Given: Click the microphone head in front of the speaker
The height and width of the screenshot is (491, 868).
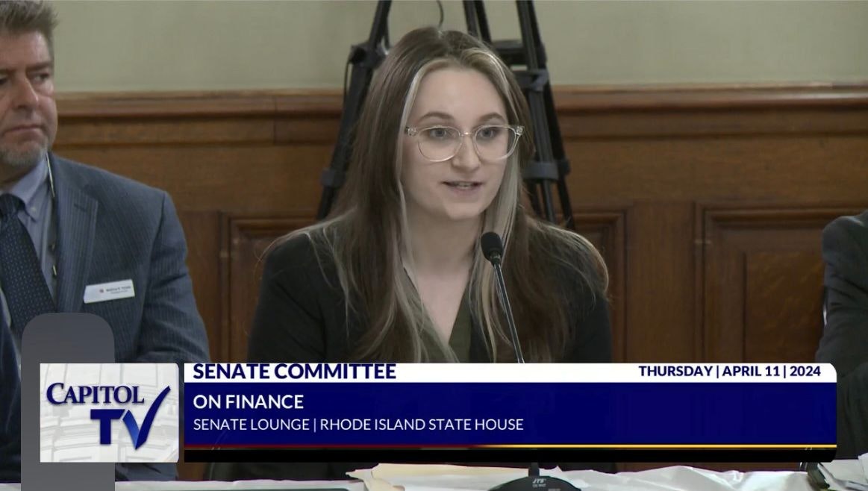Looking at the screenshot, I should pyautogui.click(x=491, y=247).
